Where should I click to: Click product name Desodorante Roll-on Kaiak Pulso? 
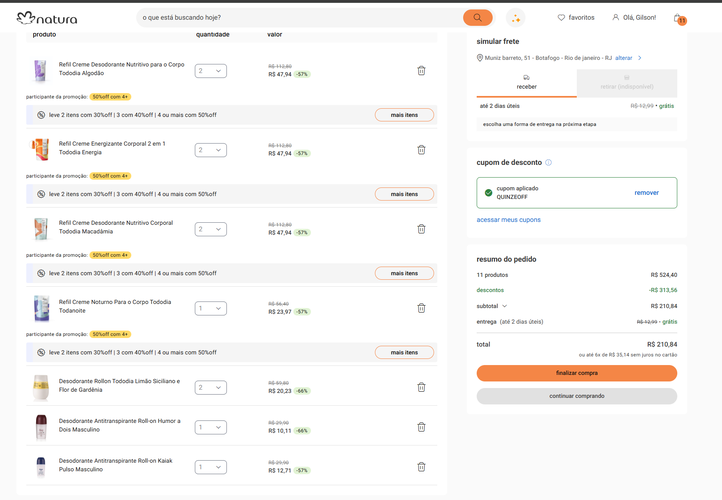point(116,465)
